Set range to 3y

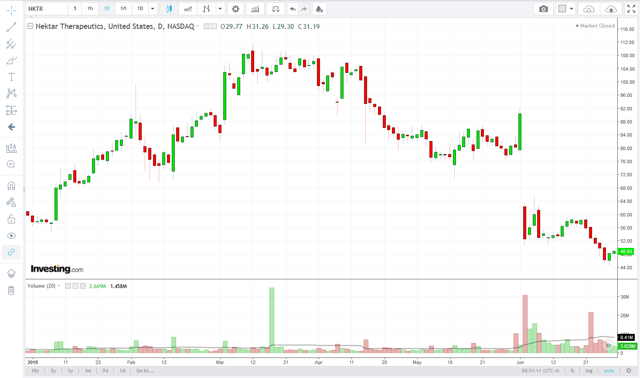(x=53, y=371)
